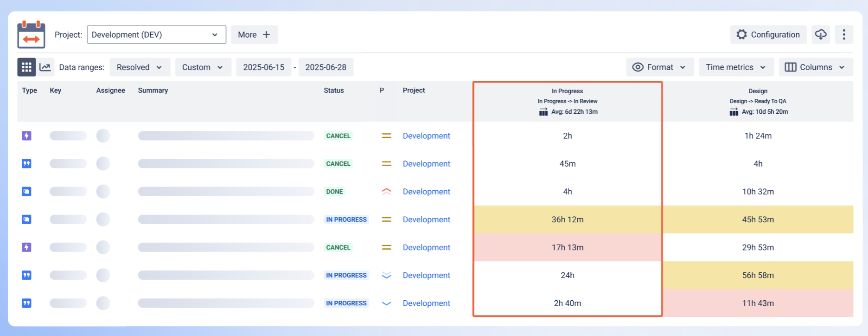868x336 pixels.
Task: Select the type icon in the 45m row
Action: pyautogui.click(x=26, y=163)
